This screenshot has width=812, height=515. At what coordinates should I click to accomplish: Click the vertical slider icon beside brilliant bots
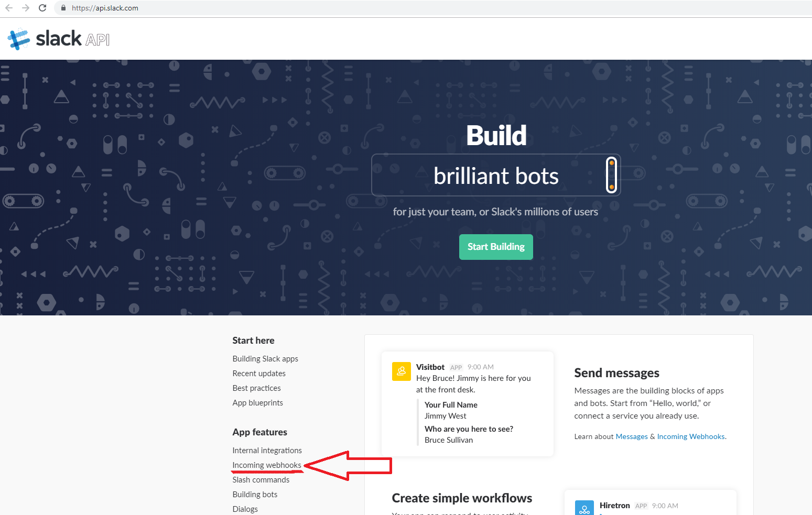coord(611,175)
